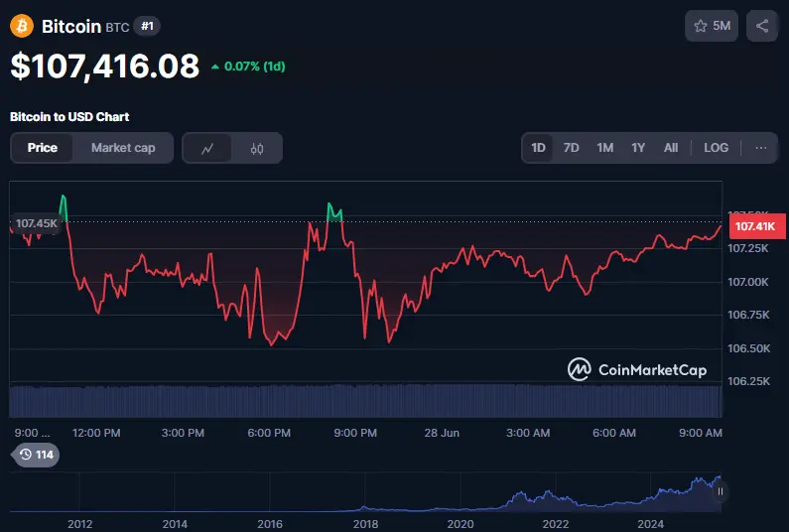Screen dimensions: 789x532
Task: Click the 6:00 PM time axis label
Action: pos(269,433)
